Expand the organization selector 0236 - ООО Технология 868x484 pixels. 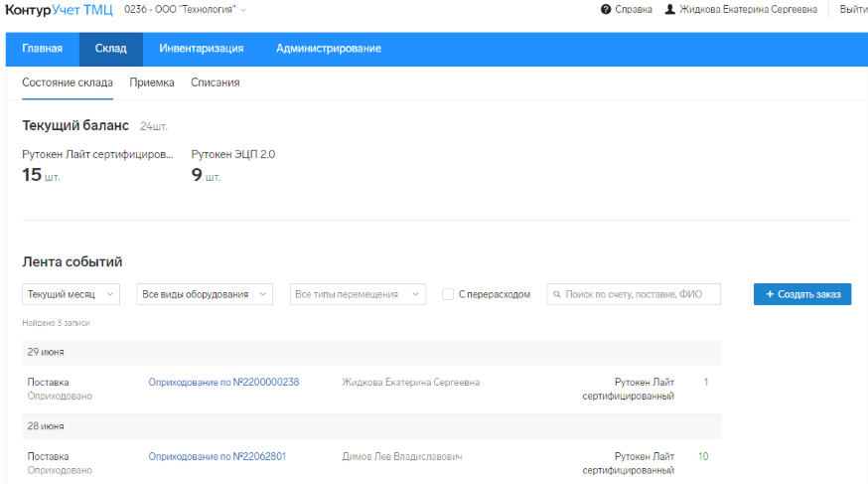point(185,9)
